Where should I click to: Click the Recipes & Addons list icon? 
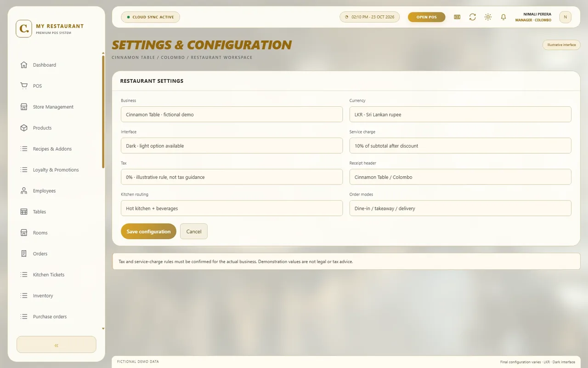click(x=24, y=149)
